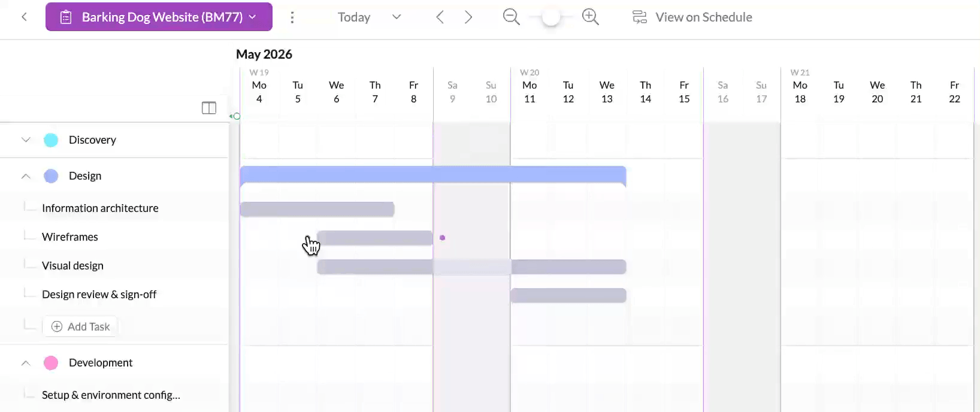The width and height of the screenshot is (980, 412).
Task: Toggle the side panel columns icon
Action: click(x=209, y=108)
